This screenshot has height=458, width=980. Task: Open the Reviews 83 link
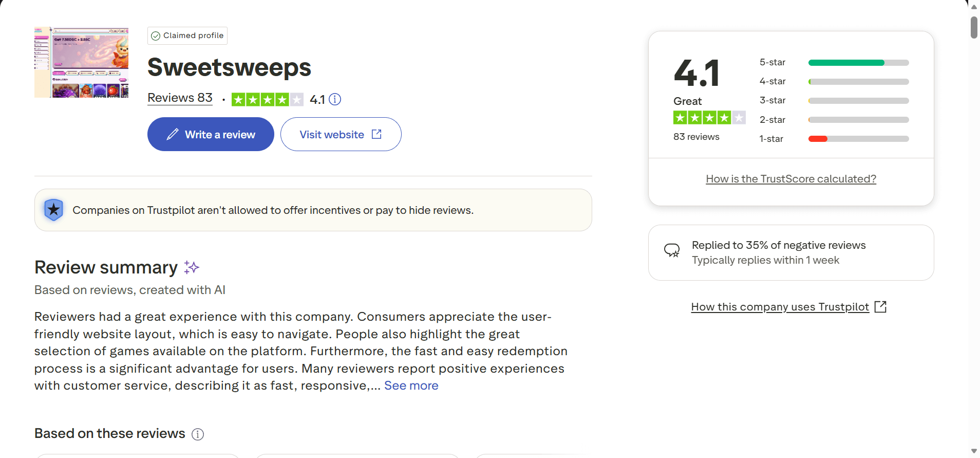pos(180,98)
